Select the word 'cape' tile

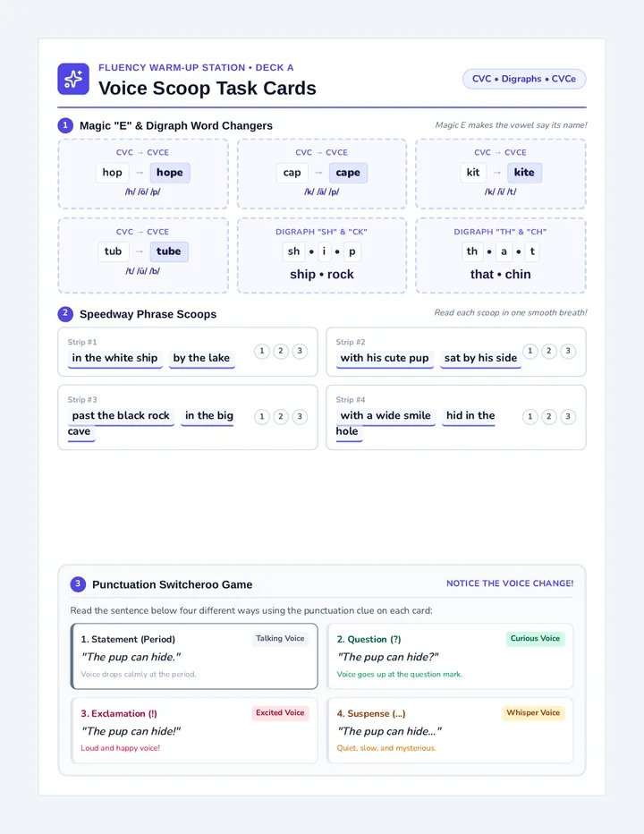pyautogui.click(x=348, y=173)
